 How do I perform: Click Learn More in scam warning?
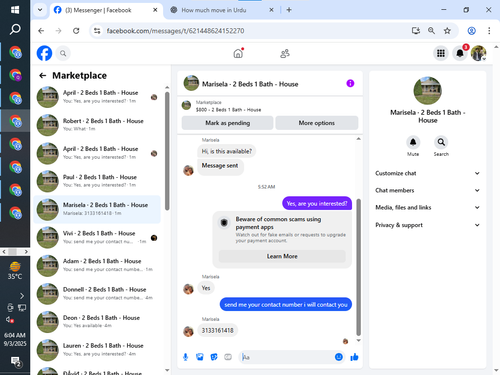click(x=282, y=256)
